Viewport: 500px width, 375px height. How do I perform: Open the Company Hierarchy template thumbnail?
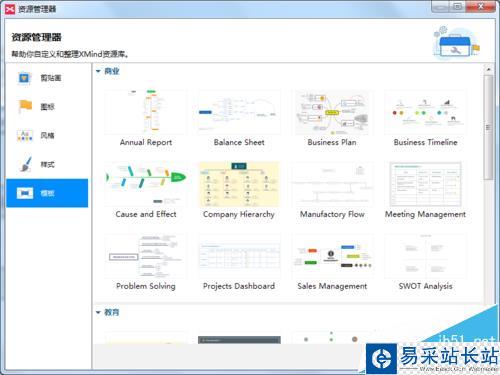click(x=239, y=184)
